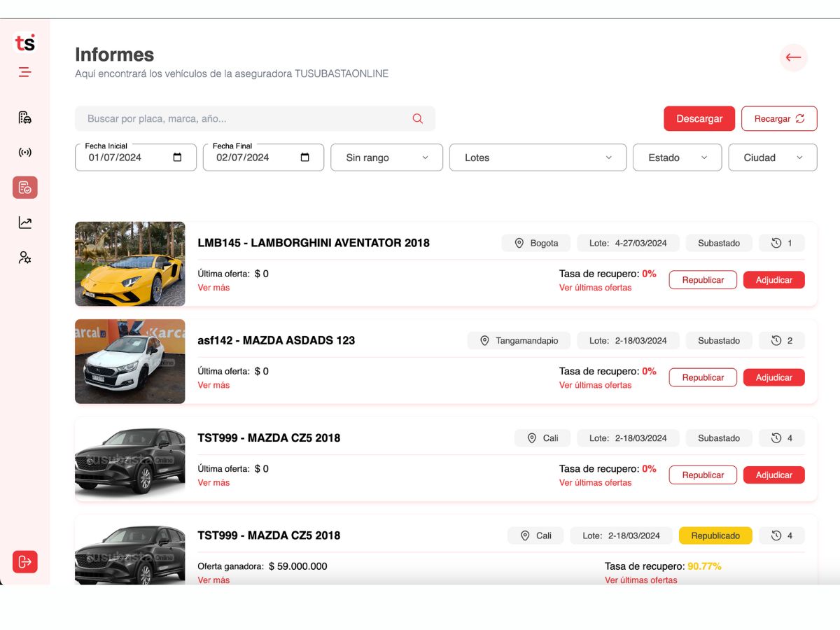Click the yellow Lamborghini thumbnail
Image resolution: width=840 pixels, height=630 pixels.
(130, 264)
